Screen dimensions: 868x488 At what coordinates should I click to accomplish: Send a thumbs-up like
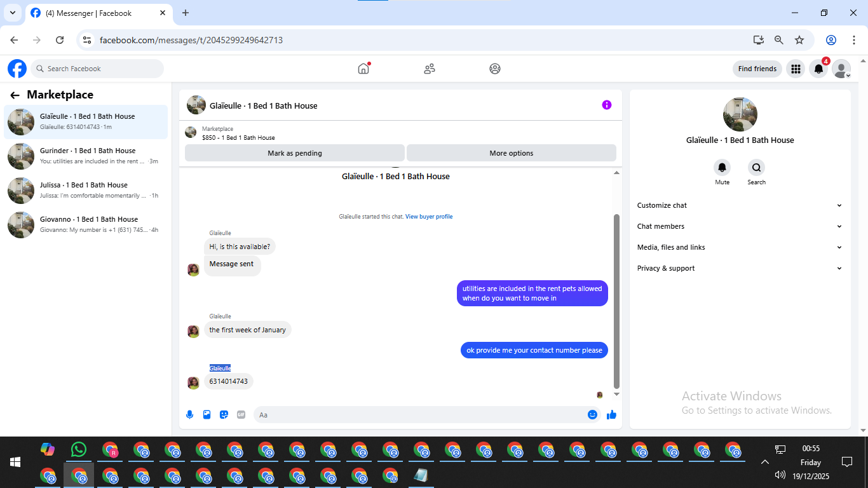611,414
